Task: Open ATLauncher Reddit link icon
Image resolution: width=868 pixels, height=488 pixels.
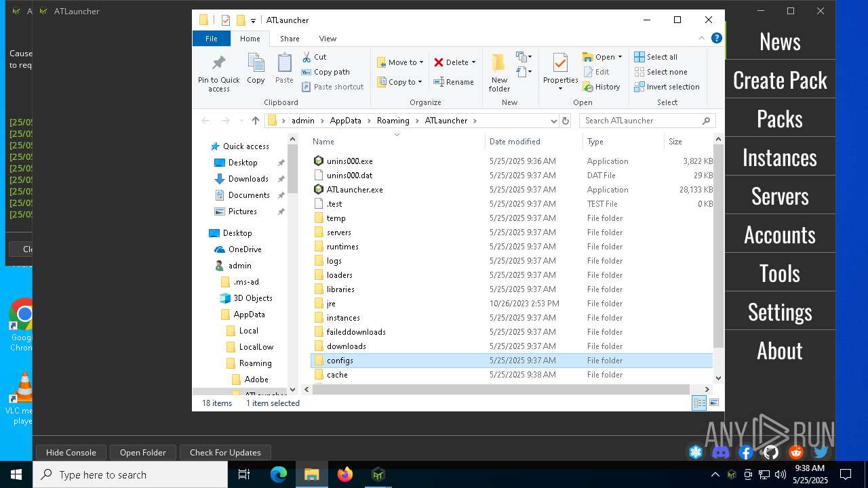Action: click(796, 452)
